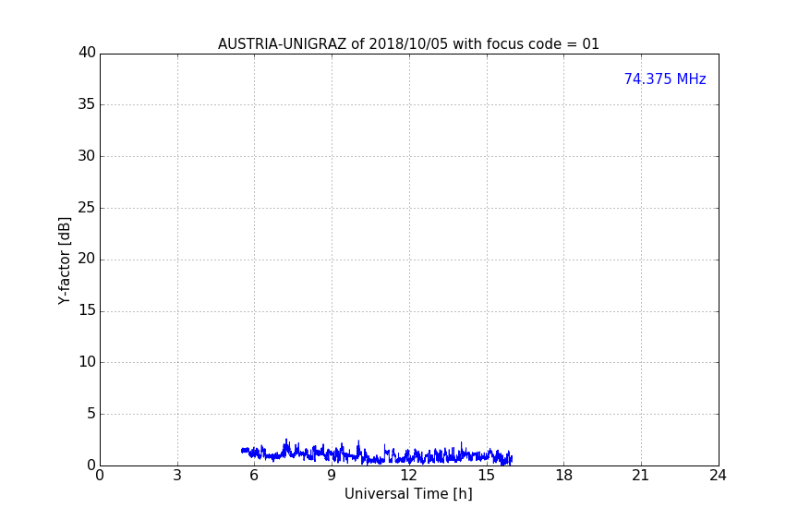Click y-axis tick label 40
Image resolution: width=798 pixels, height=532 pixels.
[87, 53]
